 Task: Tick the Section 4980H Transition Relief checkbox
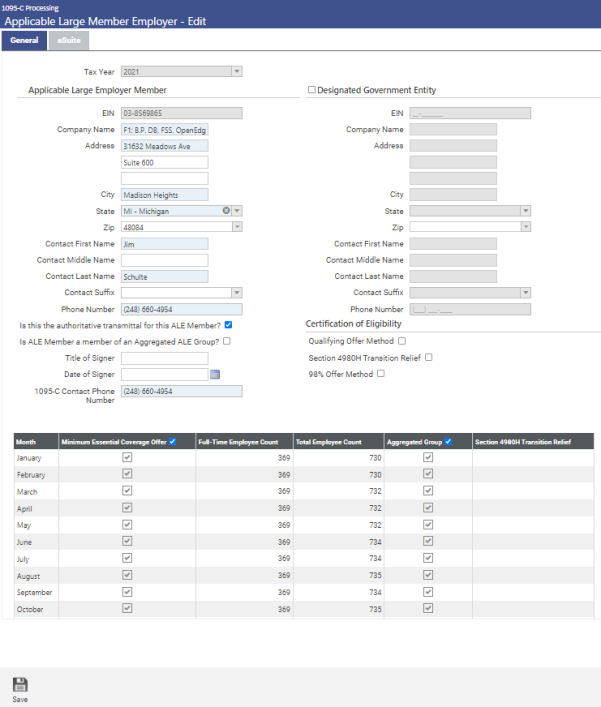(428, 357)
